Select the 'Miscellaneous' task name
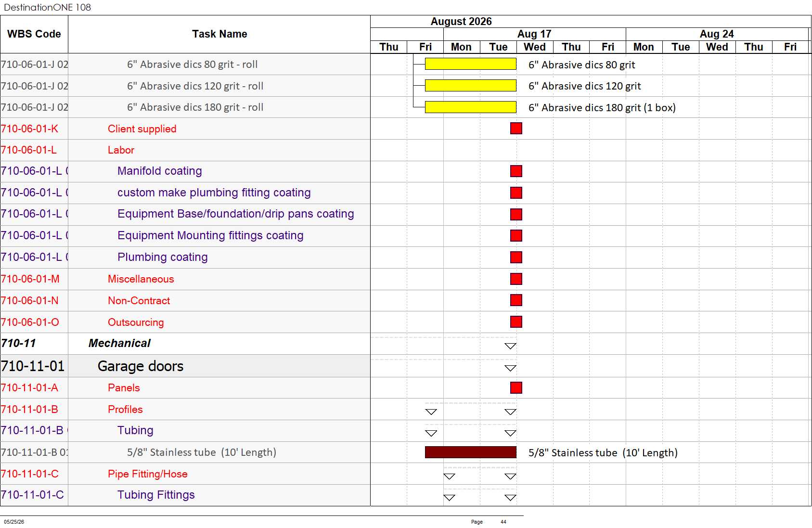This screenshot has width=812, height=528. [141, 279]
